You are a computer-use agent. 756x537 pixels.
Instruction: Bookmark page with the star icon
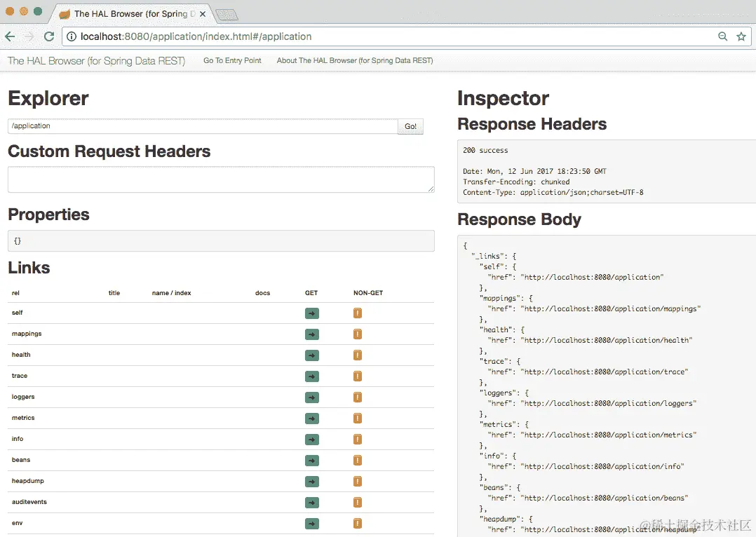click(741, 36)
